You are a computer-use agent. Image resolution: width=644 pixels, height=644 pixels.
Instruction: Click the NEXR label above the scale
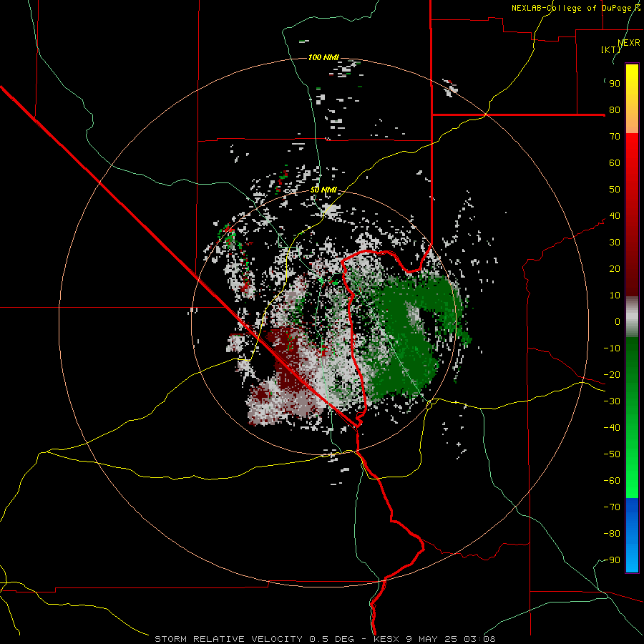coord(629,43)
